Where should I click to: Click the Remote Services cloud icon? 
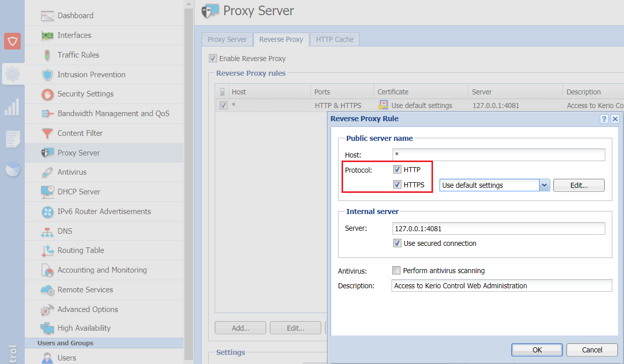coord(47,290)
